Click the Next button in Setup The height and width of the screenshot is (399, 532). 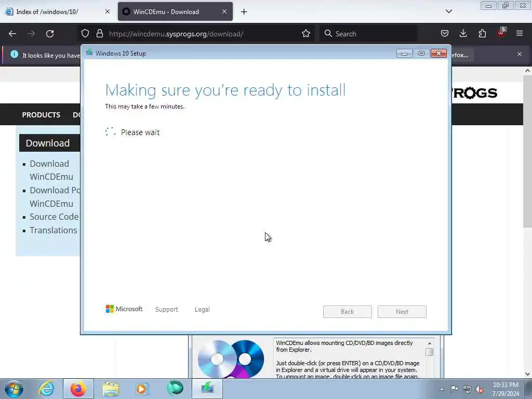pos(402,312)
